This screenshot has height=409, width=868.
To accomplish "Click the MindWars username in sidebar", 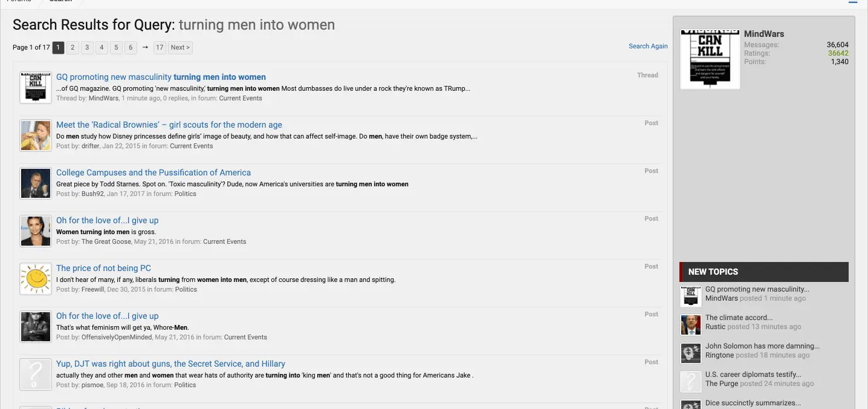I will point(764,34).
